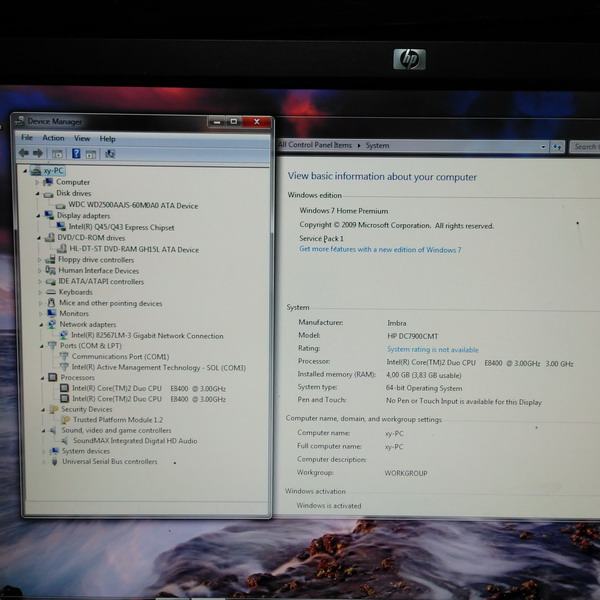This screenshot has width=600, height=600.
Task: Collapse the Network adapters node
Action: tap(41, 324)
